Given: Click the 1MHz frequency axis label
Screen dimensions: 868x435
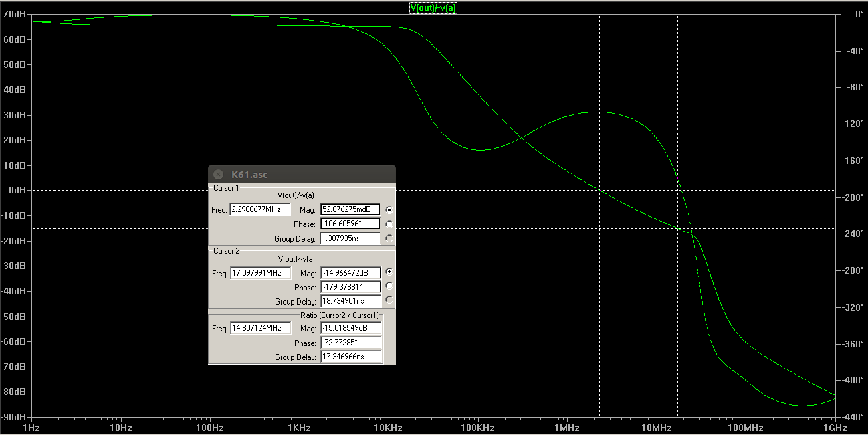Looking at the screenshot, I should click(566, 427).
